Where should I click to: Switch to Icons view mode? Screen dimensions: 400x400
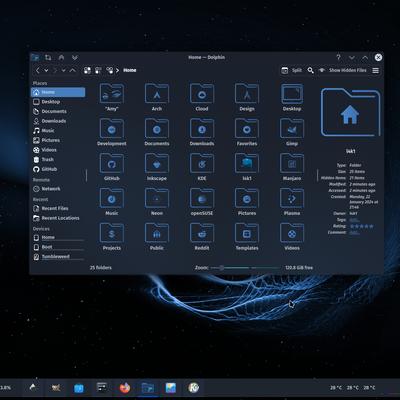pyautogui.click(x=87, y=70)
